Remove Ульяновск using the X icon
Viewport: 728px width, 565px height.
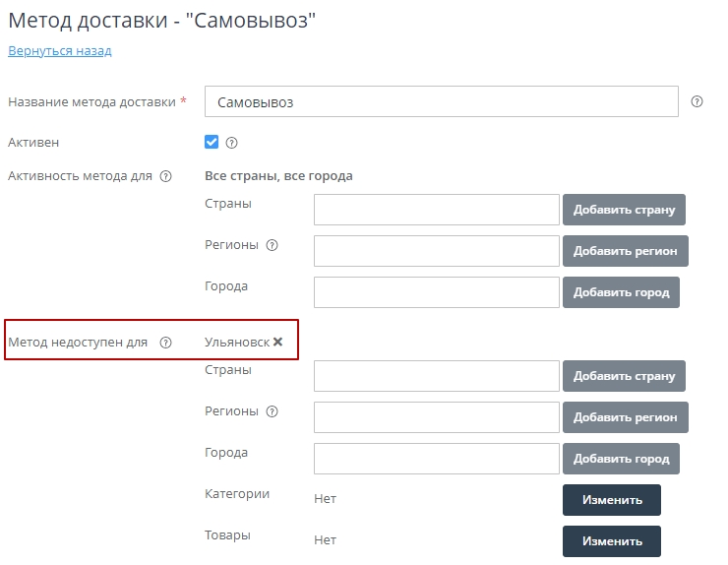click(x=278, y=342)
